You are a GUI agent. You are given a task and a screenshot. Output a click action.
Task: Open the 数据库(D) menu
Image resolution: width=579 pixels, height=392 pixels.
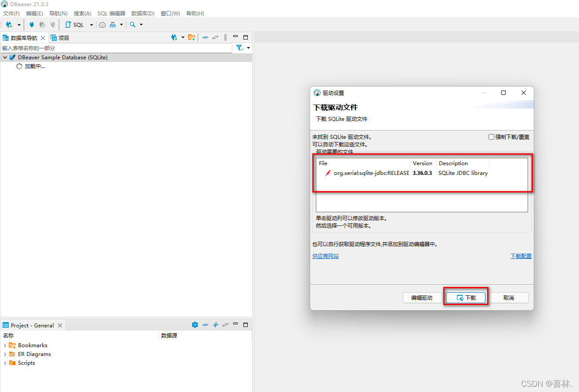click(x=143, y=14)
